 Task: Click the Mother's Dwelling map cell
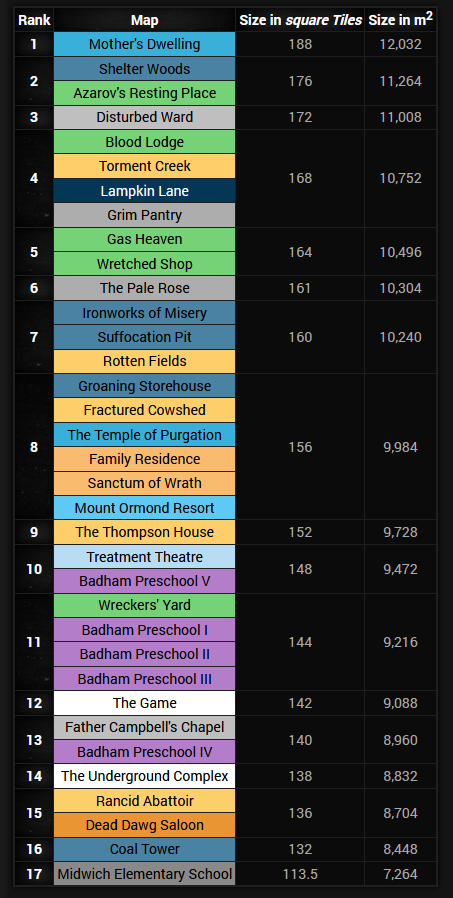click(x=144, y=44)
